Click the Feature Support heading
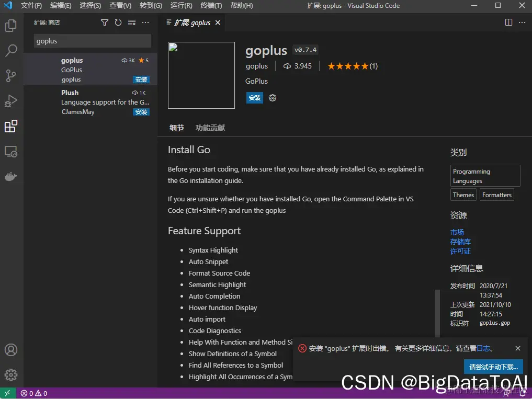 [204, 231]
